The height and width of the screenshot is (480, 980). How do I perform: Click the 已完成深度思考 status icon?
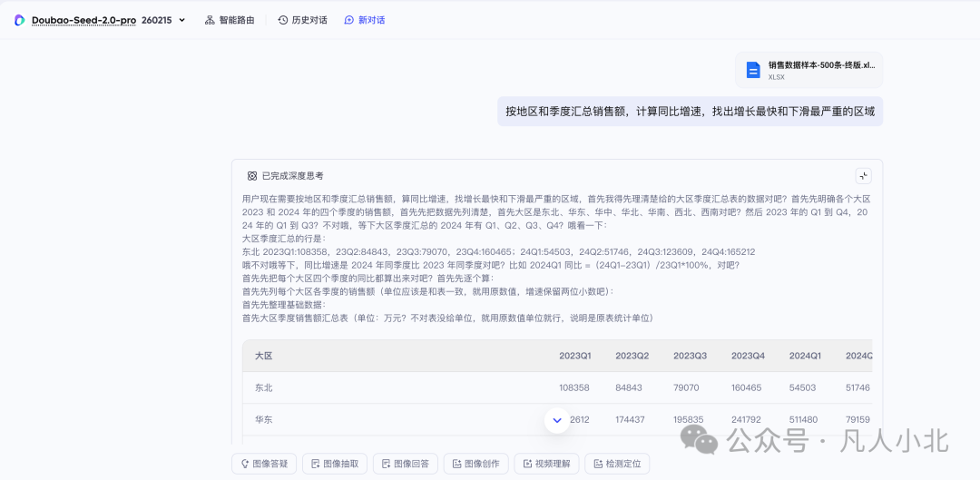252,176
